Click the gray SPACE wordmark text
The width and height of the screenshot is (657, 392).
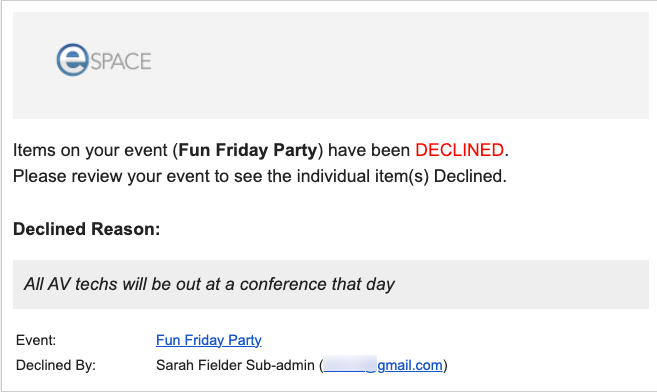click(x=121, y=62)
